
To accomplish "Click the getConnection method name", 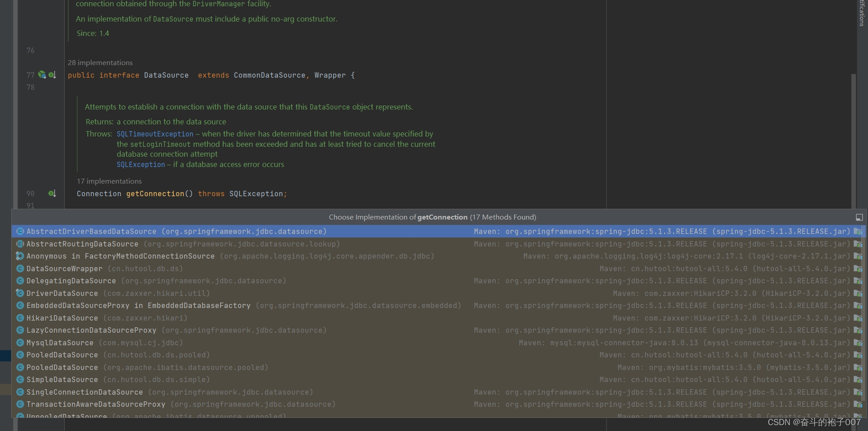I will 155,194.
